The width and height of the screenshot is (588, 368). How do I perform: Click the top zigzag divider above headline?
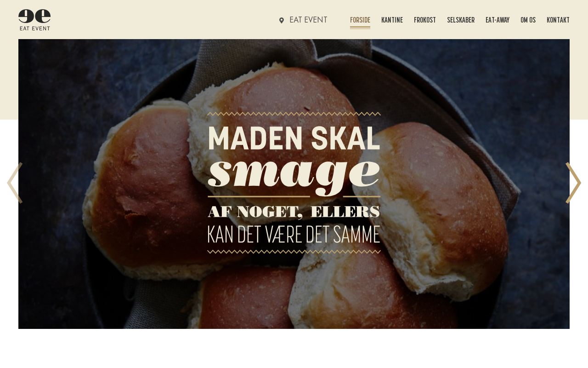point(294,114)
